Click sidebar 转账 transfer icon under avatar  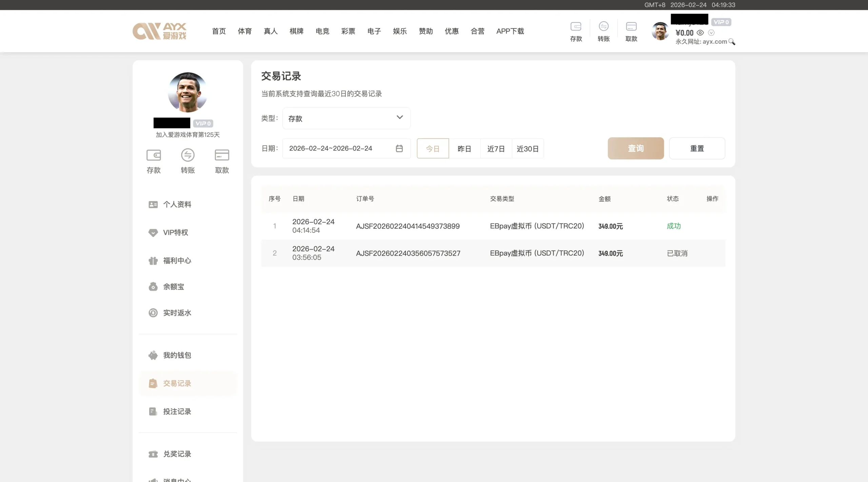click(188, 156)
